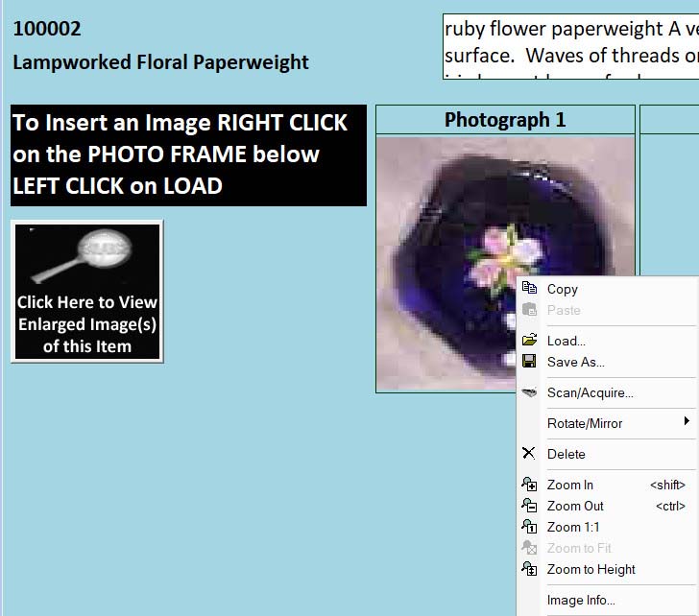Click the Zoom In magnifier icon
The image size is (699, 616).
pos(528,485)
